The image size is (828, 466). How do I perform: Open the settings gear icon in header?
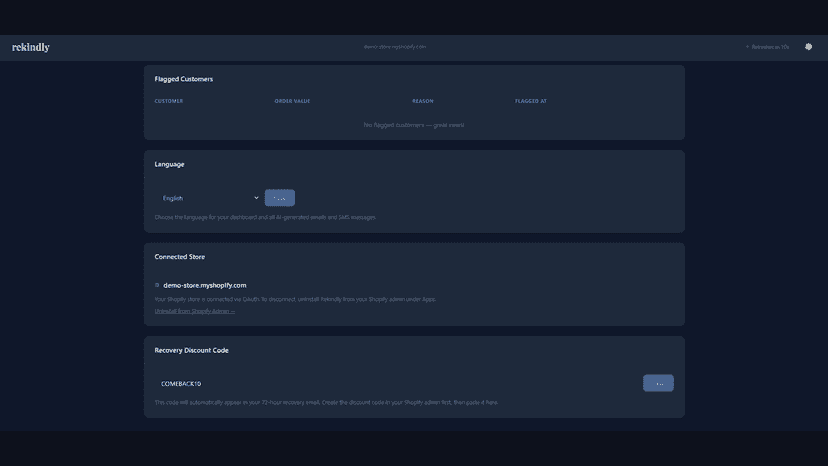(808, 47)
